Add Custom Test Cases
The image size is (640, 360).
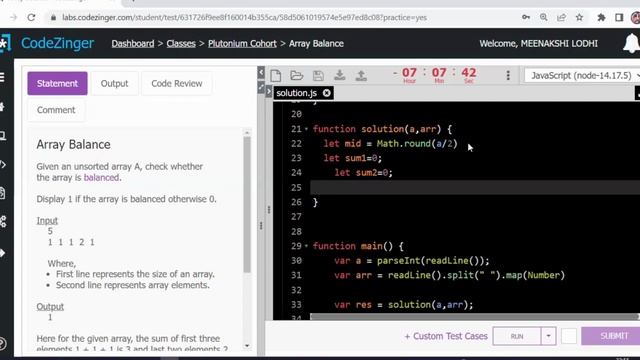[446, 336]
